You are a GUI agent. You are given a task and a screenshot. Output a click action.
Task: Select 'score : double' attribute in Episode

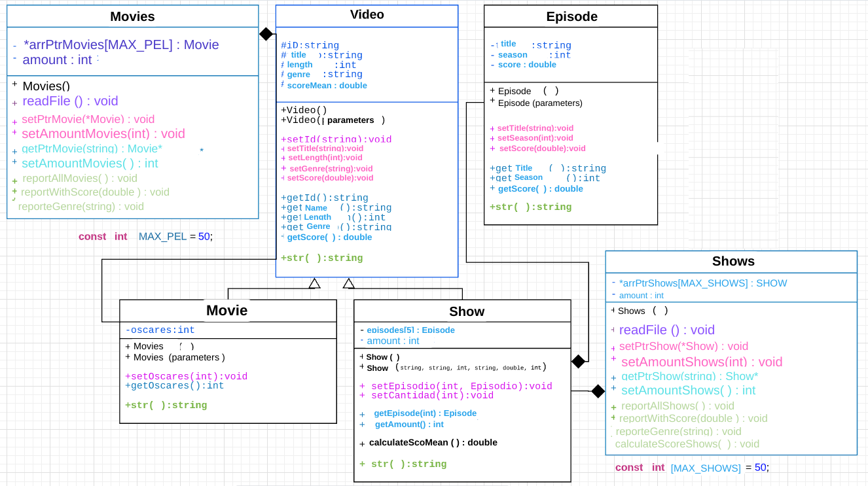click(527, 65)
